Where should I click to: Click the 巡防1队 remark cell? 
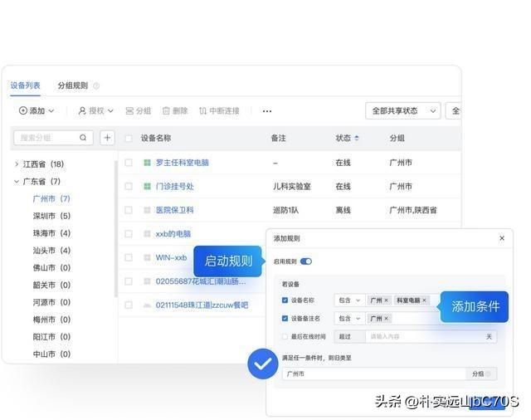click(285, 210)
